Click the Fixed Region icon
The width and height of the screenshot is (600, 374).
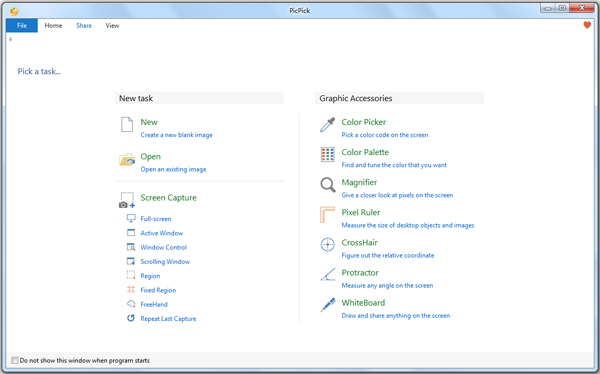pos(131,289)
